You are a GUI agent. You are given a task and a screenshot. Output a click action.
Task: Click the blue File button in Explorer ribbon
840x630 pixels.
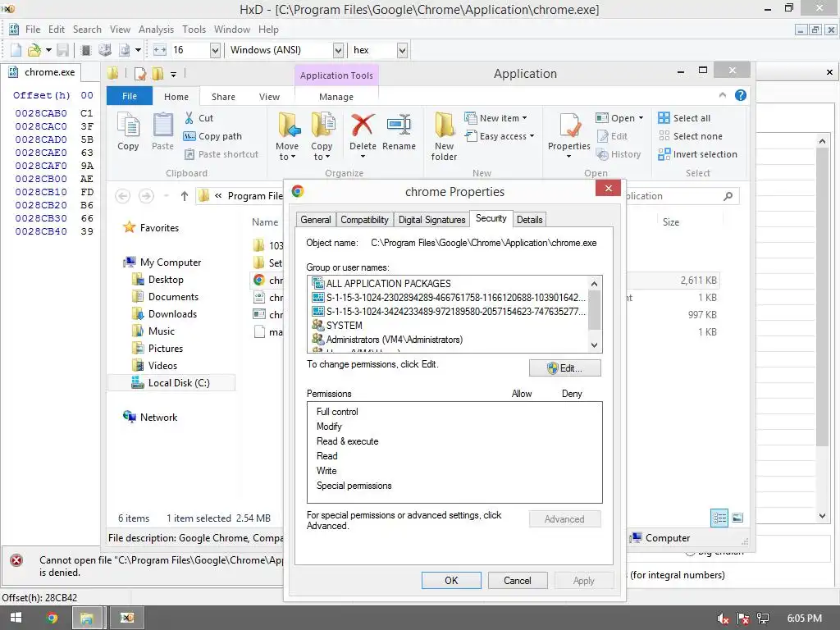coord(129,97)
